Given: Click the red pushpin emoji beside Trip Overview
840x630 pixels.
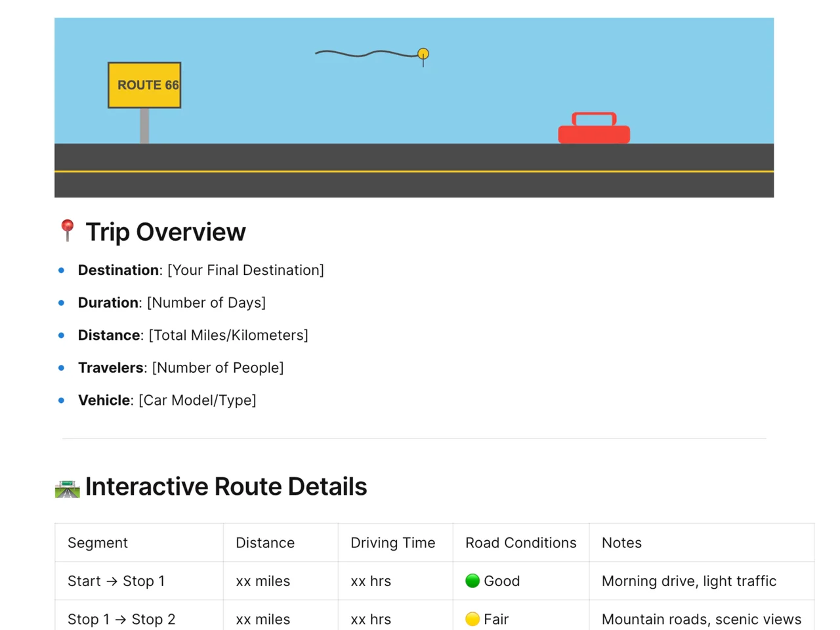Looking at the screenshot, I should [x=67, y=231].
